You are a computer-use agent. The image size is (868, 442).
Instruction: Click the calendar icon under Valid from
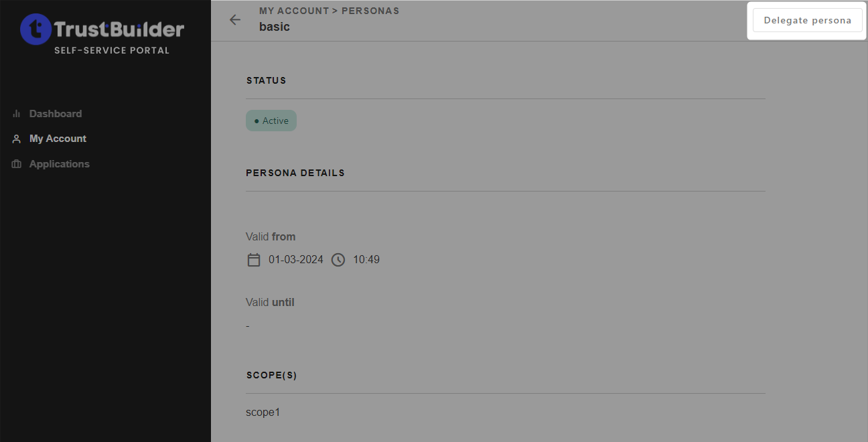254,260
